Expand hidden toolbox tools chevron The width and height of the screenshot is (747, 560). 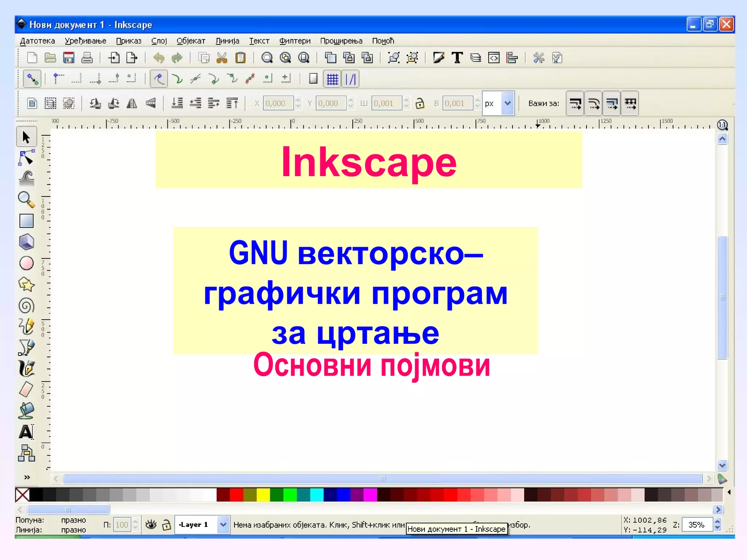click(x=27, y=477)
